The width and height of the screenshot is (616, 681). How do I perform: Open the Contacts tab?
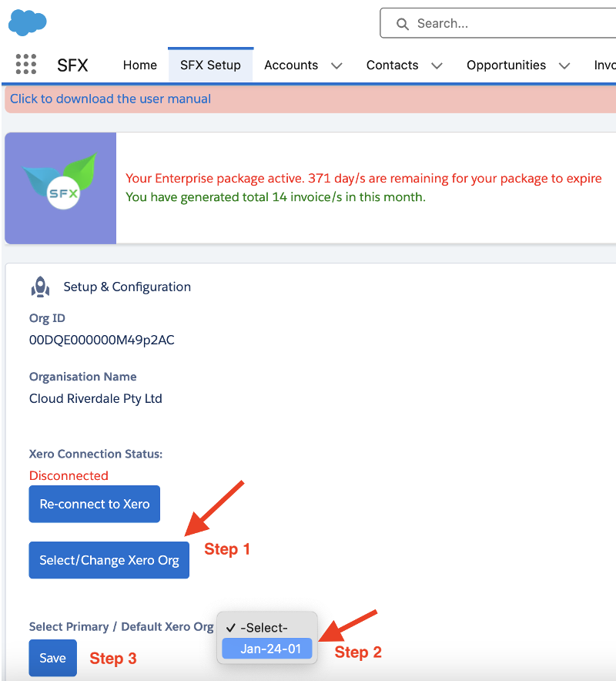click(393, 65)
